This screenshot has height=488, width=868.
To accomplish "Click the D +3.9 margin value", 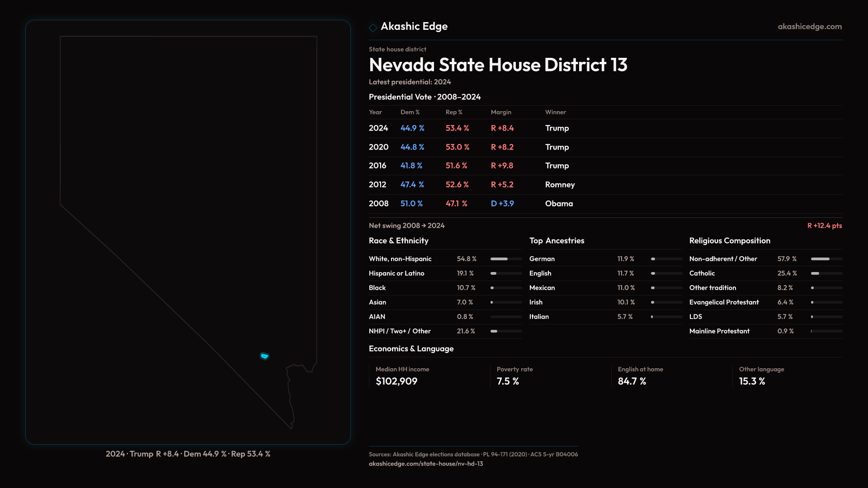I will point(502,204).
